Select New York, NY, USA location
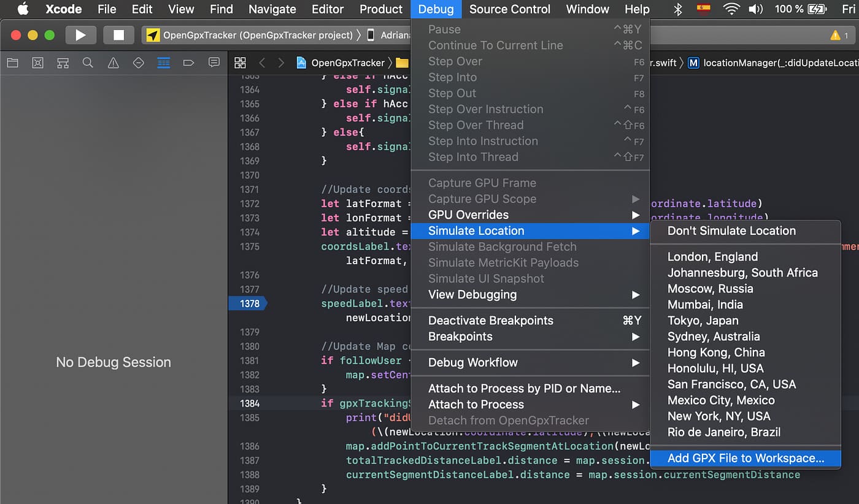The image size is (859, 504). point(745,416)
